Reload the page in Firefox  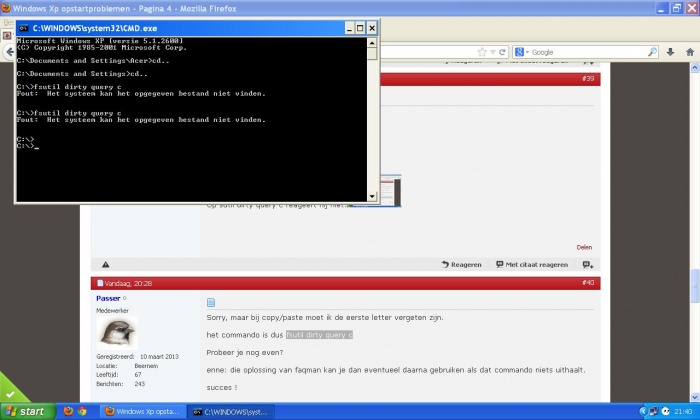click(502, 52)
